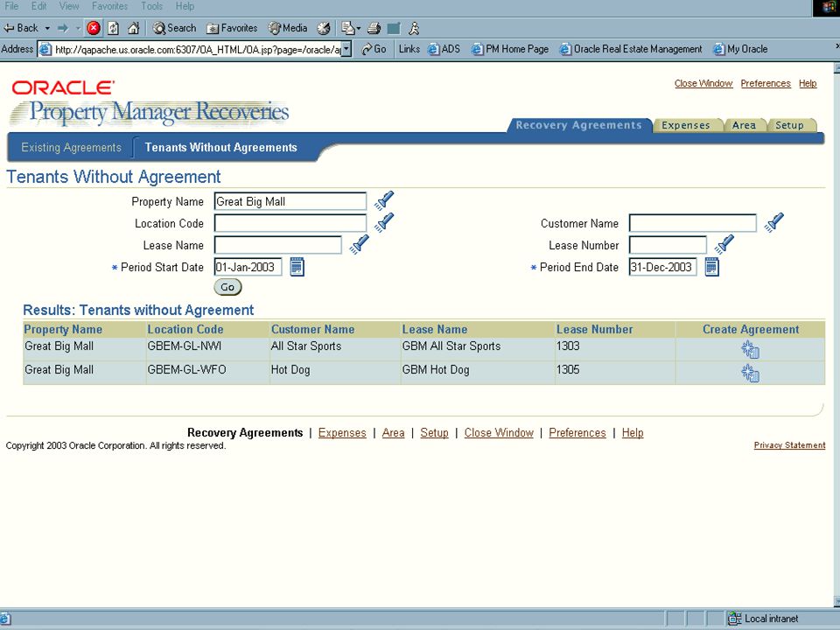840x630 pixels.
Task: Click the browser Edit page icon
Action: (394, 28)
